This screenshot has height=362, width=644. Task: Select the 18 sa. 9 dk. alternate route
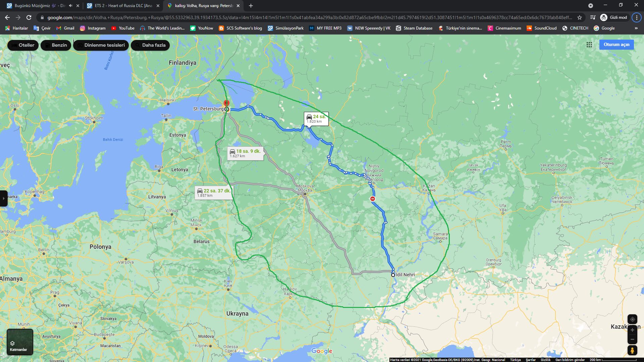click(245, 153)
